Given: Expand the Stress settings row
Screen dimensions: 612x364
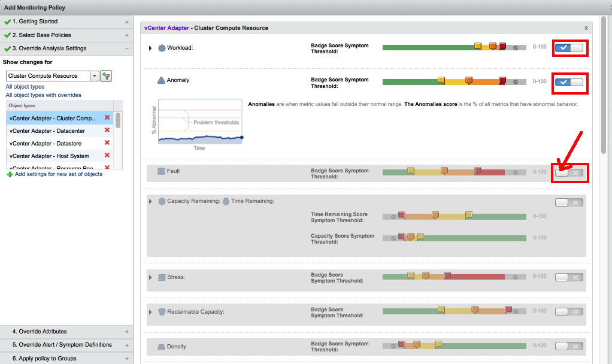Looking at the screenshot, I should click(150, 278).
